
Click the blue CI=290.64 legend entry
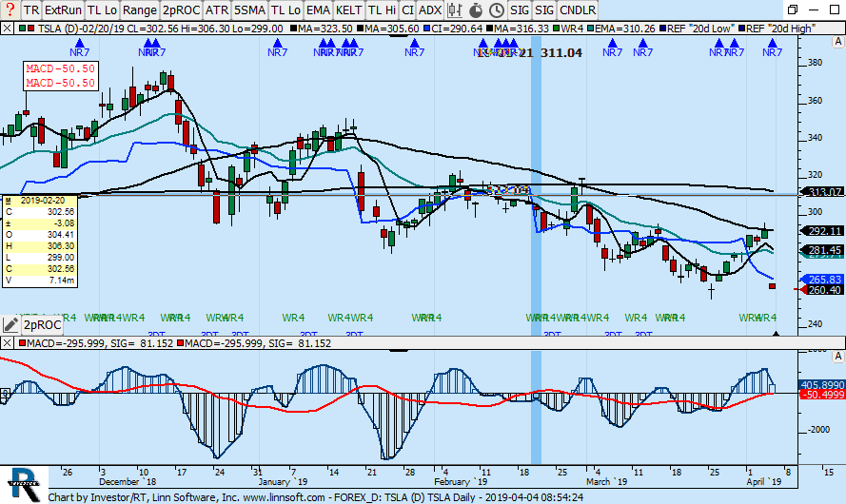coord(453,29)
